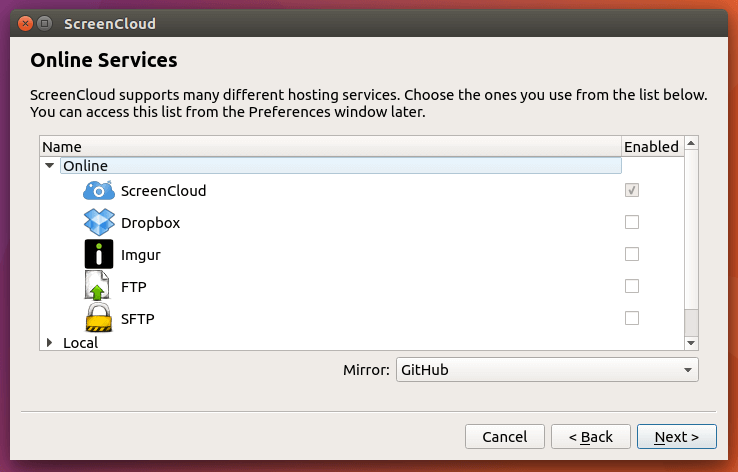
Task: Tick the FTP enabled checkbox
Action: [631, 286]
